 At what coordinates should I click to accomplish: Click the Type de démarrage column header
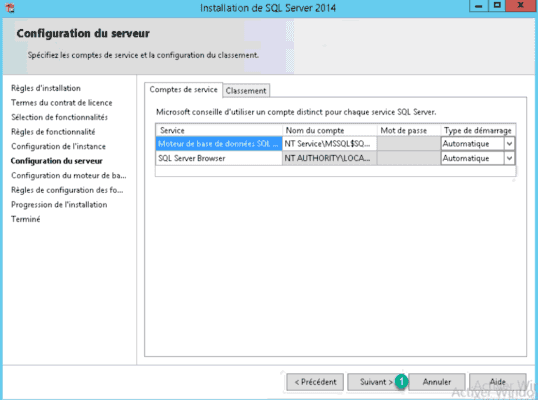pyautogui.click(x=478, y=130)
